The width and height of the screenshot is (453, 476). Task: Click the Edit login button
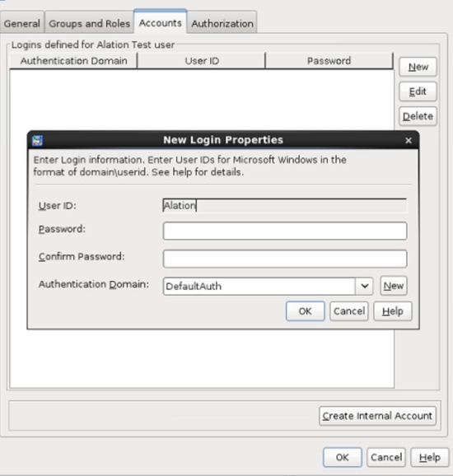418,91
